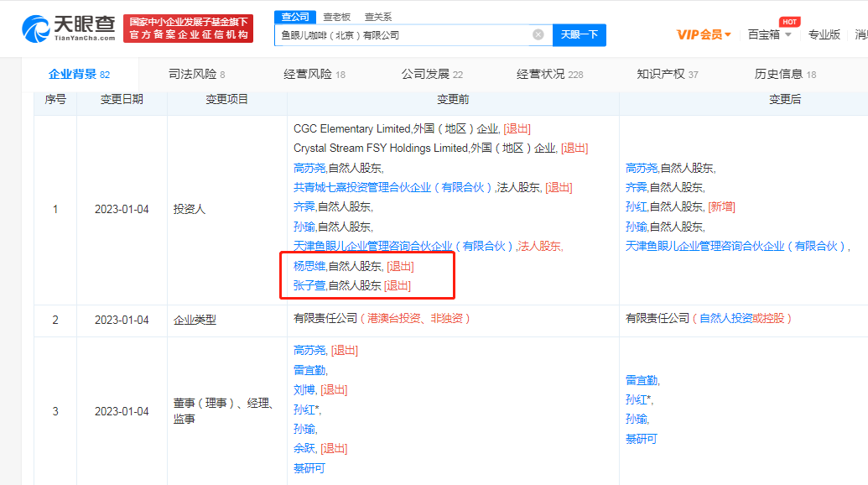Click the HOT badge above 百宝箱

(x=789, y=22)
